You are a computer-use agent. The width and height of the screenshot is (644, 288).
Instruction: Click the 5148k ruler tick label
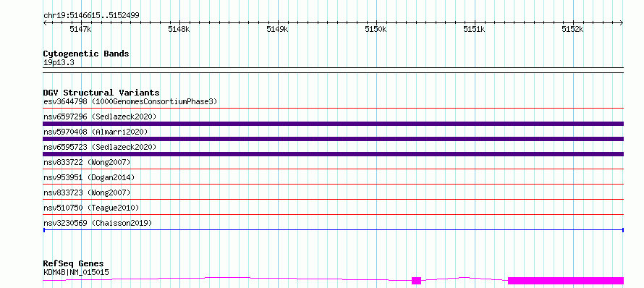coord(179,29)
